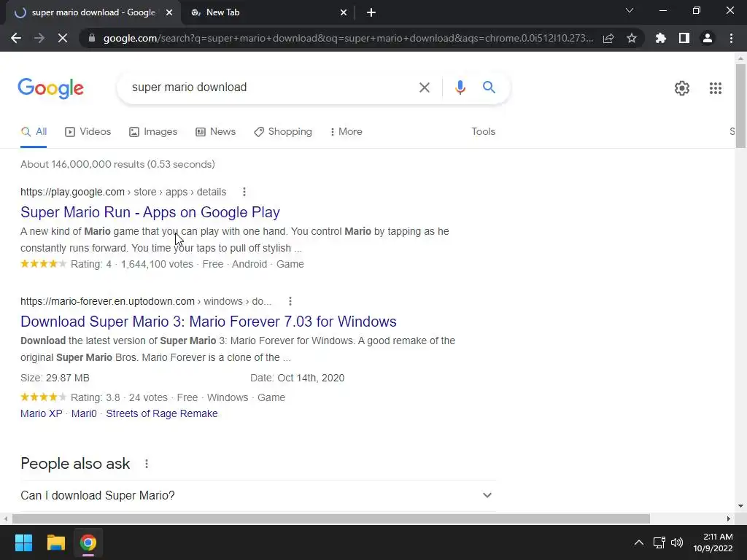Click the mario-forever.en.uptodown.com URL text

coord(107,301)
